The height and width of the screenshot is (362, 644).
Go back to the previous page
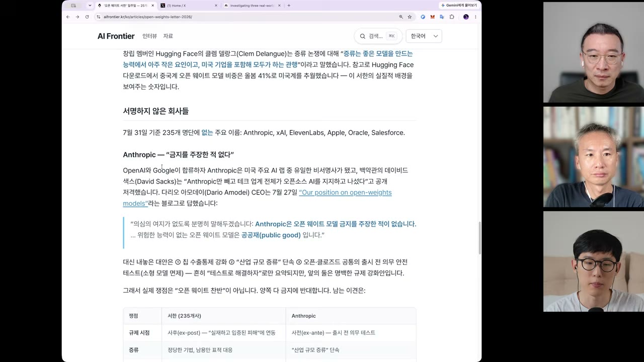click(68, 17)
